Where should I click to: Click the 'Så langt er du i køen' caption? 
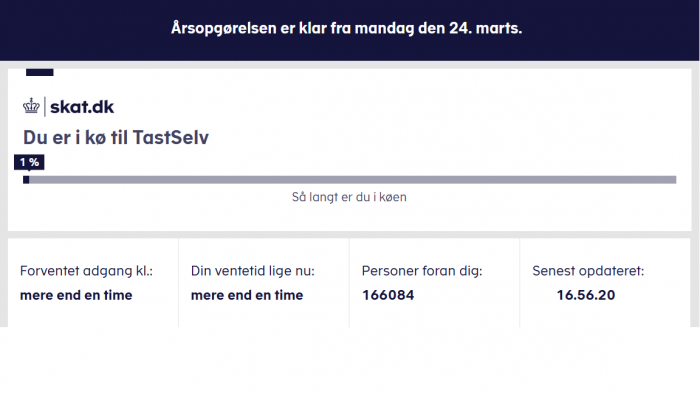pos(349,197)
